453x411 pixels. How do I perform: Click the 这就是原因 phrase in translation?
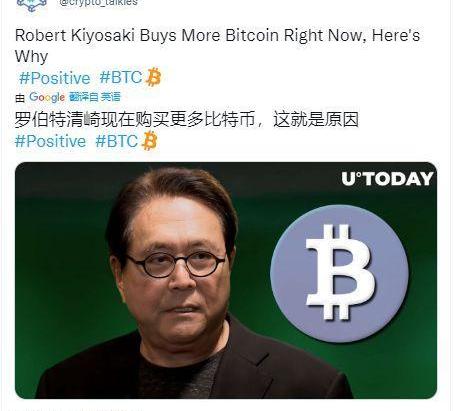tap(316, 120)
